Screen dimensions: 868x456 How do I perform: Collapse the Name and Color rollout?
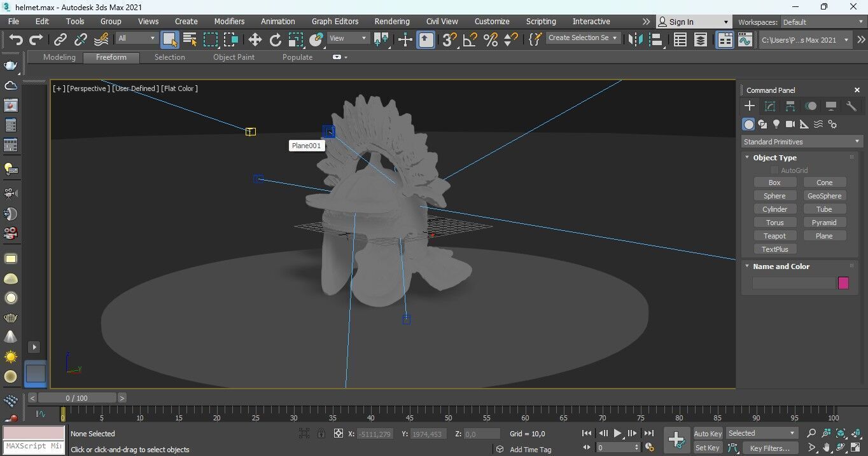781,266
